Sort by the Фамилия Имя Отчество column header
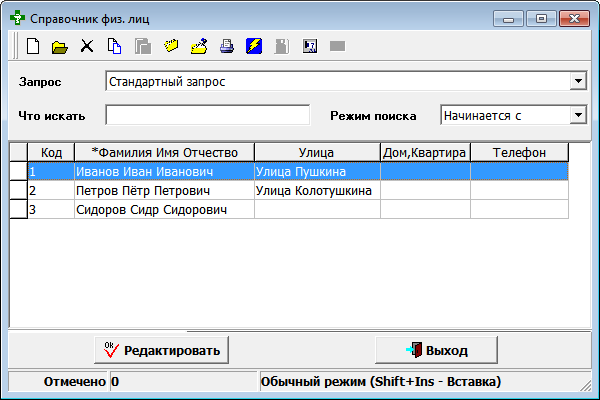600x400 pixels. [163, 152]
